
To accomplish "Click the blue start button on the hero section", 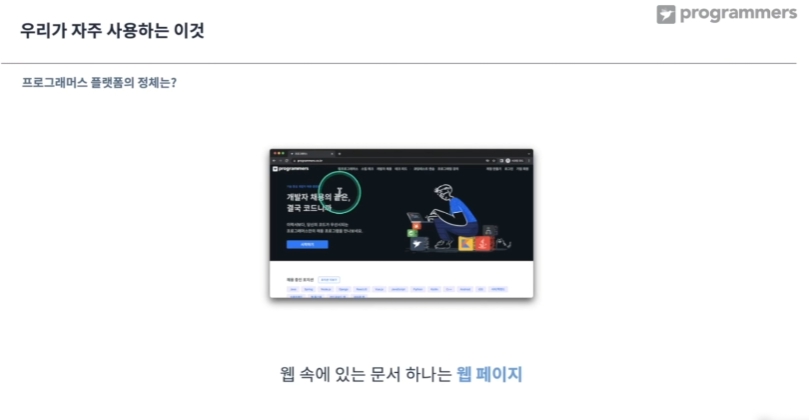I will [307, 245].
